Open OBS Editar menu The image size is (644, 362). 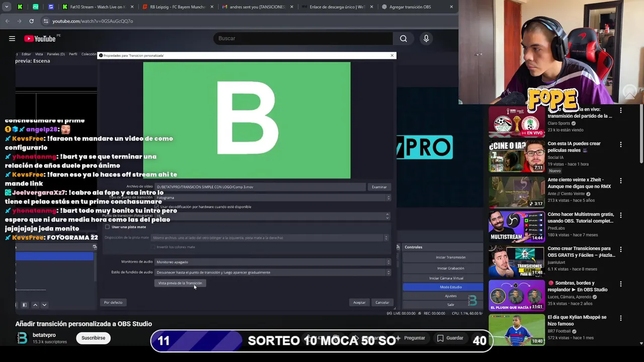click(x=26, y=54)
